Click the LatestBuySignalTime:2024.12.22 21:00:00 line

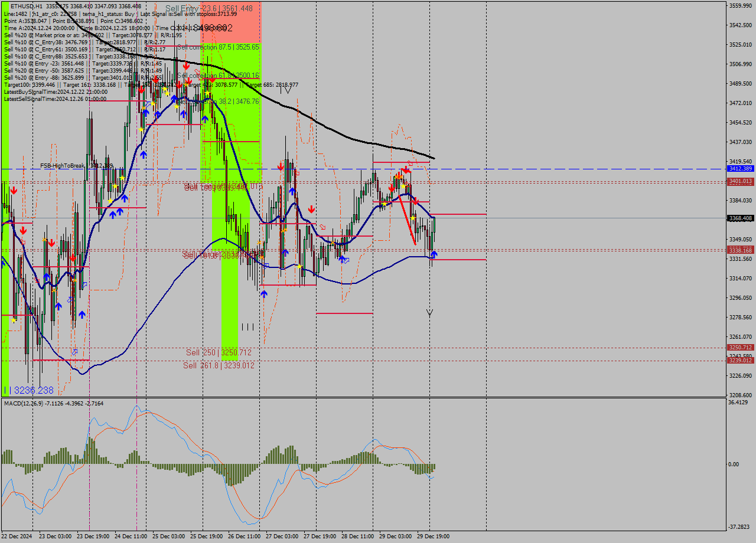pos(56,92)
